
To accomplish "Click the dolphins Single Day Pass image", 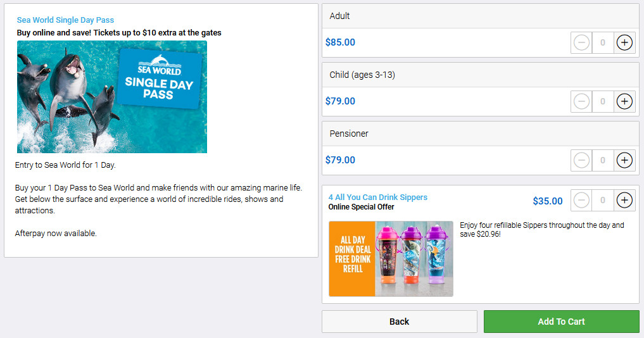I will tap(112, 97).
